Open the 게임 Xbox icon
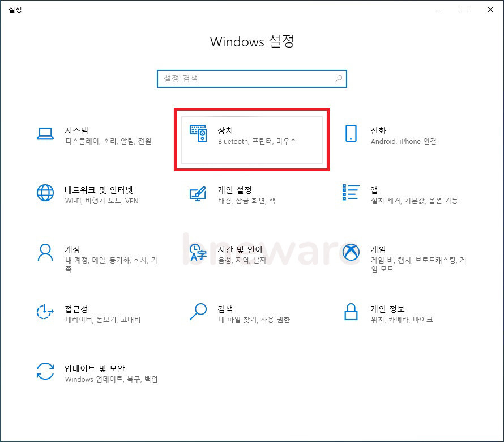 (351, 252)
